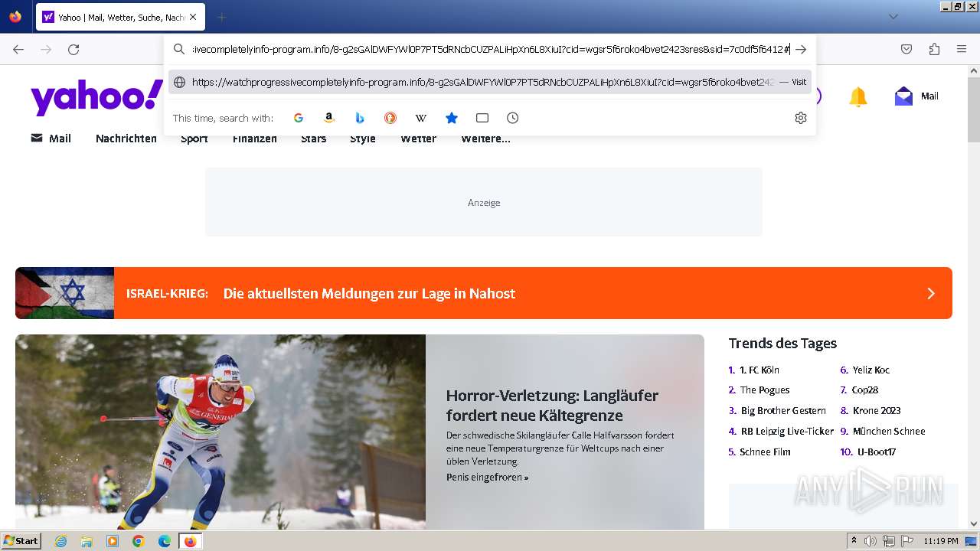Open trend Yeliz Koc

click(x=871, y=370)
